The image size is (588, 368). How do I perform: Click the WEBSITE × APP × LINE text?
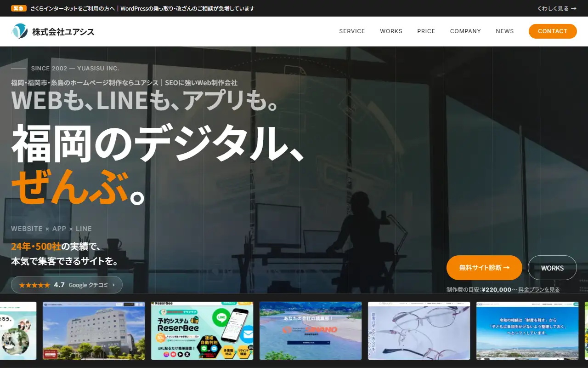point(51,229)
